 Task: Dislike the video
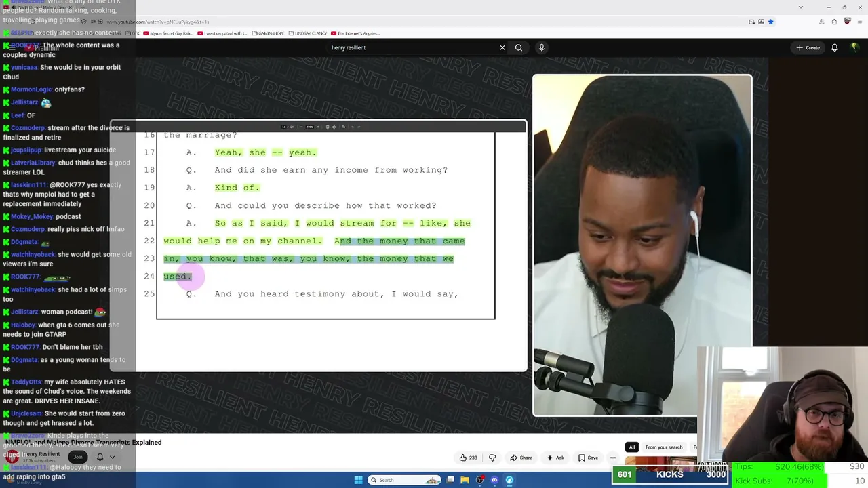point(492,457)
